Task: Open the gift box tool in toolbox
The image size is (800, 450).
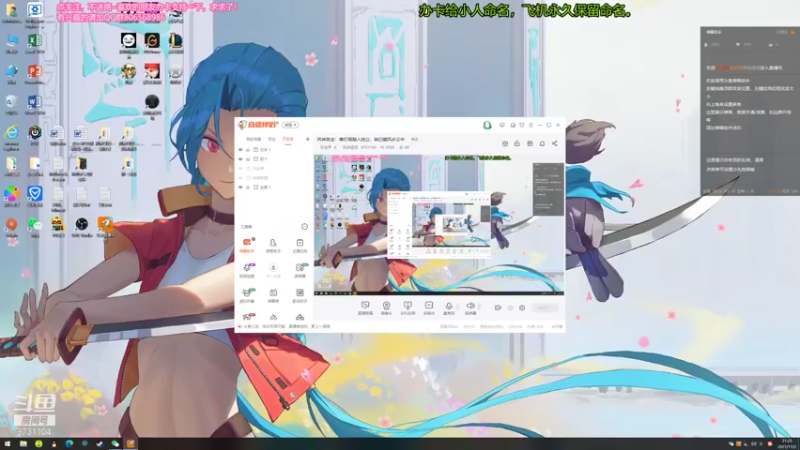Action: 273,295
